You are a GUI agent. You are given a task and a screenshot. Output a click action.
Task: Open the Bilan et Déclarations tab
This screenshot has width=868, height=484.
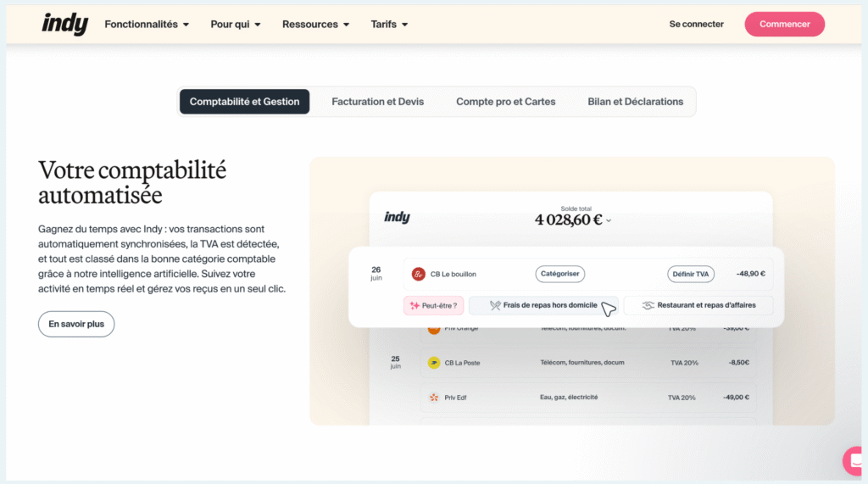click(x=635, y=102)
